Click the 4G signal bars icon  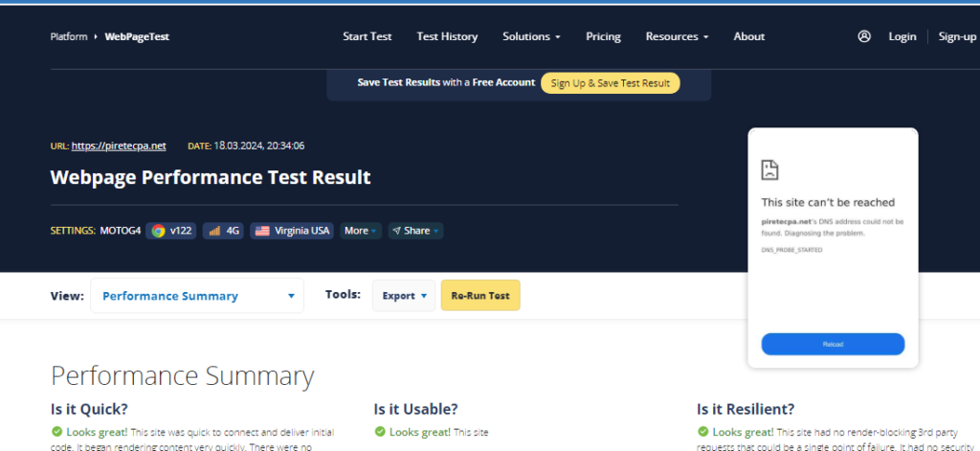point(214,231)
